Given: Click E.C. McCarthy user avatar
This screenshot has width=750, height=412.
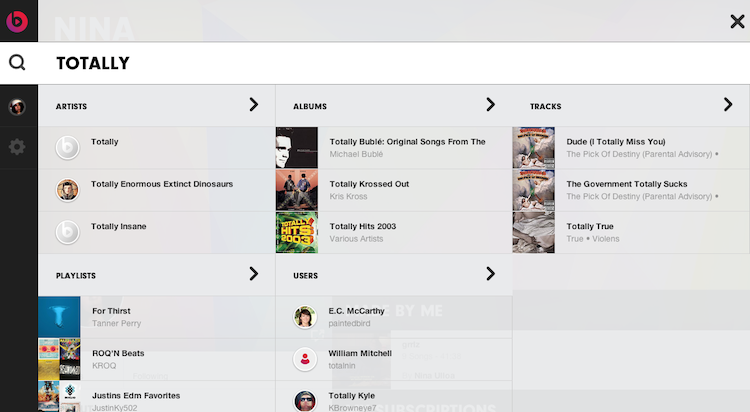Looking at the screenshot, I should (305, 317).
